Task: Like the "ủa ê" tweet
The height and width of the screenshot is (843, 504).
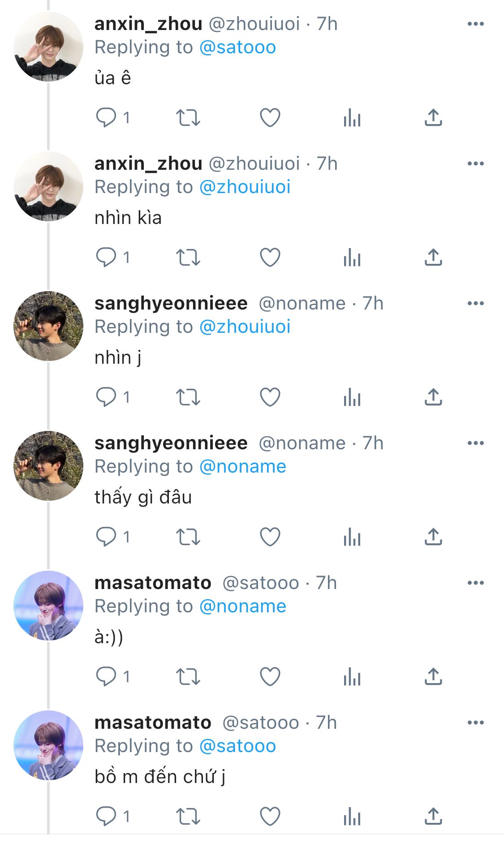Action: point(270,118)
